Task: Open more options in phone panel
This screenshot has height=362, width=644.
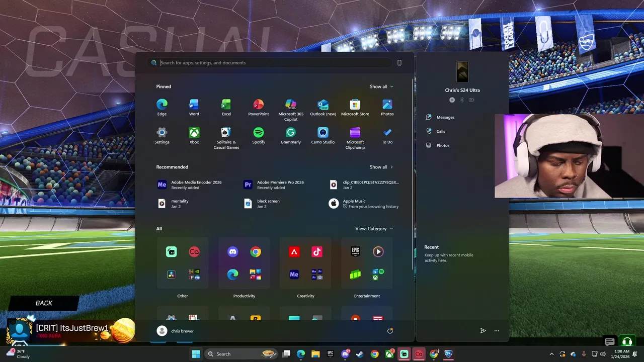Action: [x=497, y=331]
